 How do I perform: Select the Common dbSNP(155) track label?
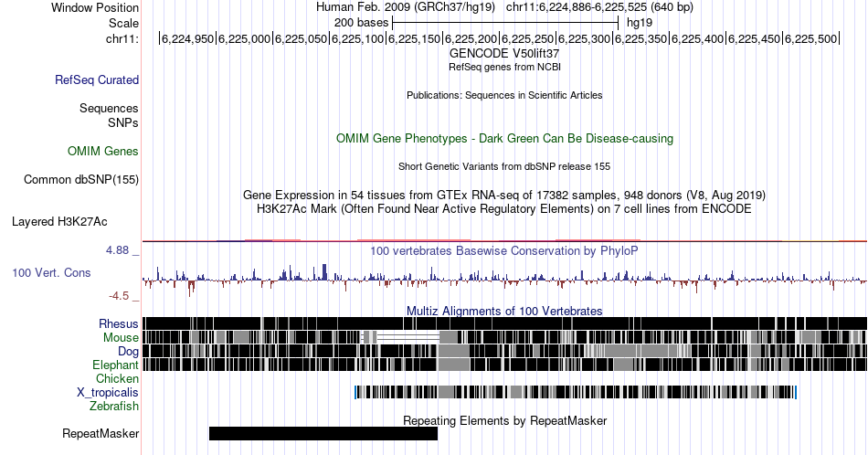[x=80, y=179]
